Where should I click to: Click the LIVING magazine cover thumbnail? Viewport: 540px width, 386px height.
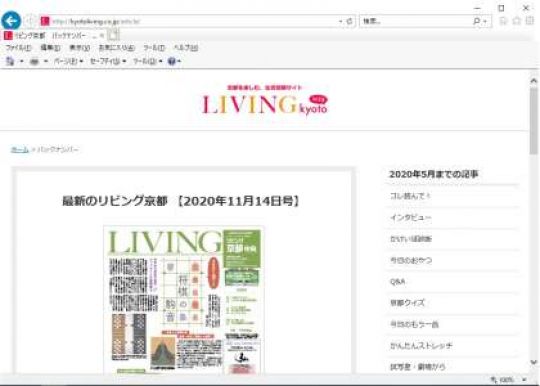(184, 300)
